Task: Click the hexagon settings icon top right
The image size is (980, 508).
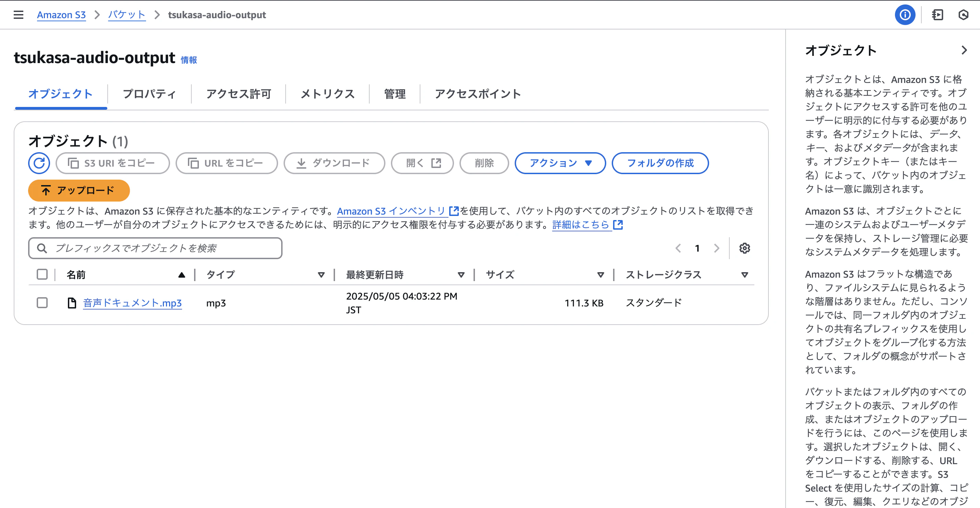Action: pos(963,15)
